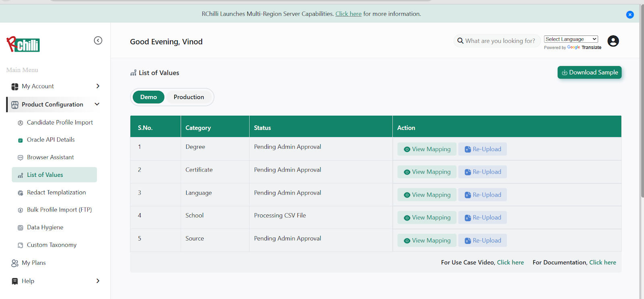
Task: Open the Select Language dropdown
Action: pos(571,39)
